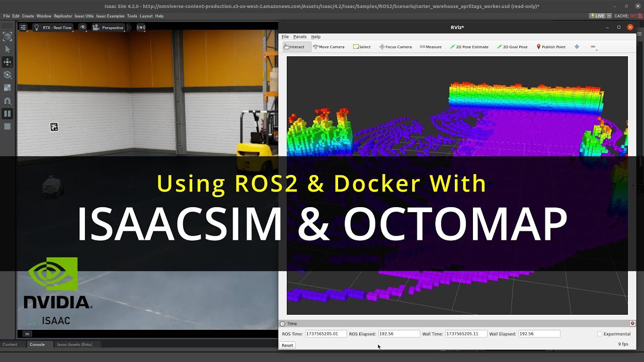644x362 pixels.
Task: Maximize the RViz window
Action: 619,27
